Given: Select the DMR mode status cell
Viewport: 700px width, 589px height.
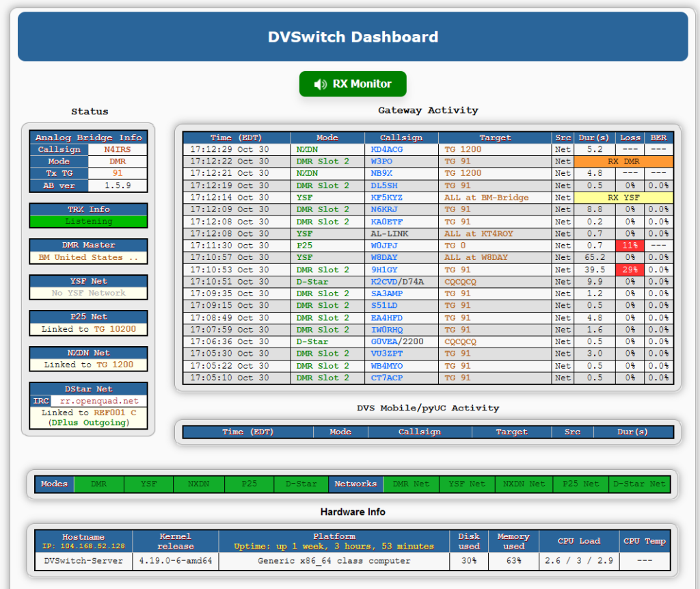Looking at the screenshot, I should pyautogui.click(x=98, y=484).
